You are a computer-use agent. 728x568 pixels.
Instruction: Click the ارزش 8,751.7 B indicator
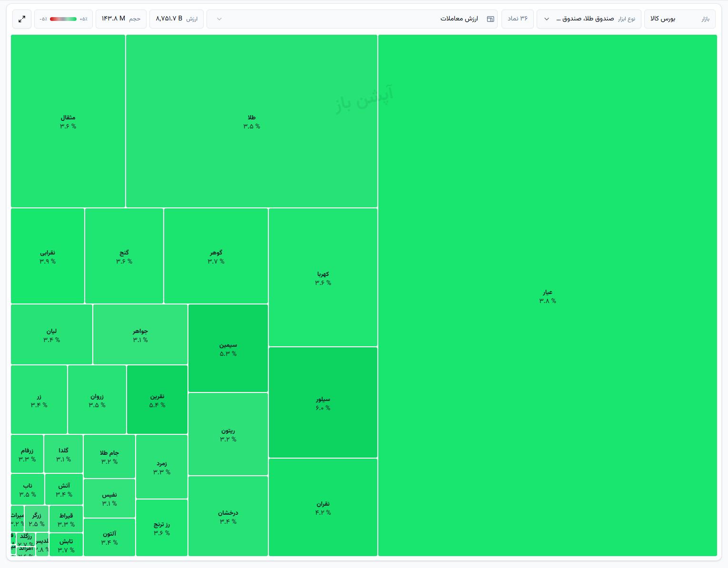click(177, 19)
